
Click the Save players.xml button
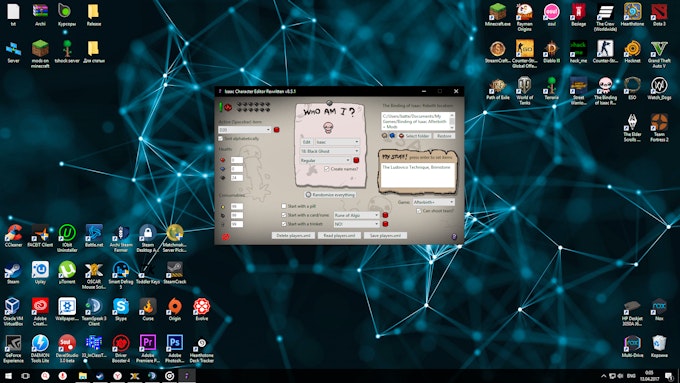385,235
